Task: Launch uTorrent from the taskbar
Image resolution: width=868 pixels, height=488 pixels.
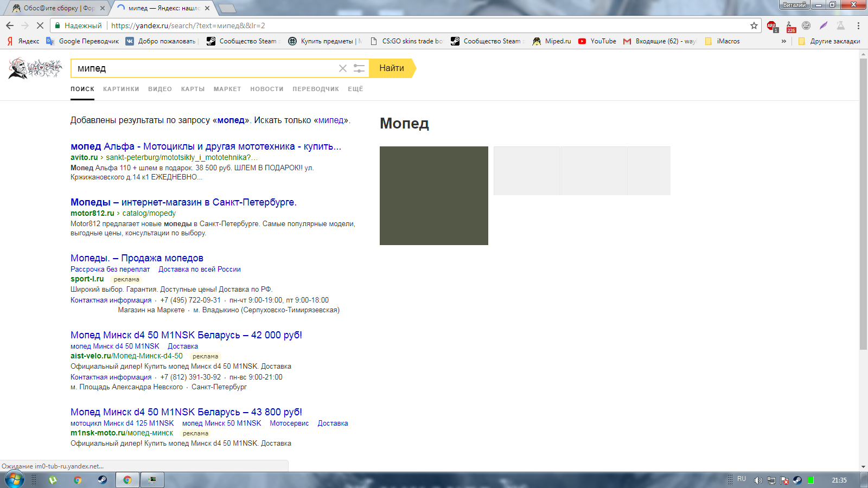Action: tap(53, 480)
